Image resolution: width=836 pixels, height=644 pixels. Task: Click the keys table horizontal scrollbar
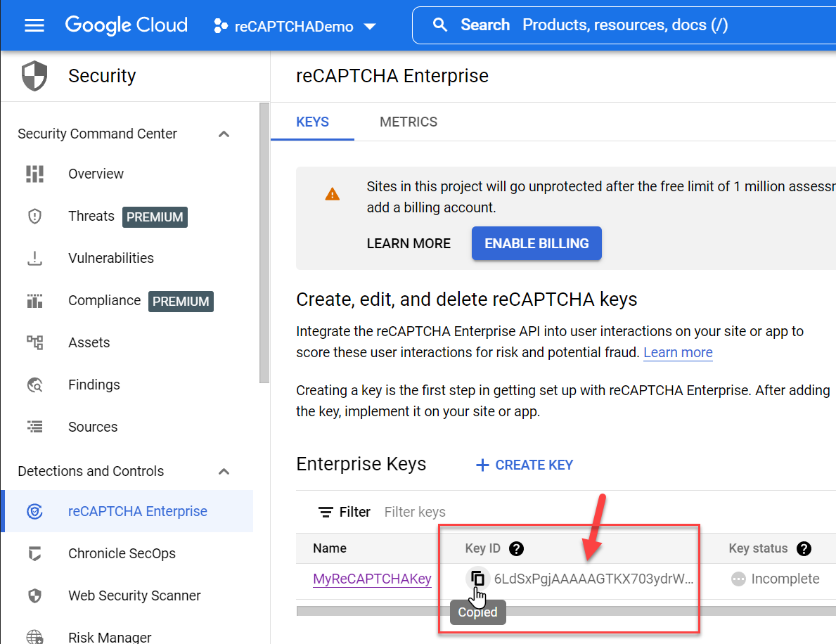[566, 611]
